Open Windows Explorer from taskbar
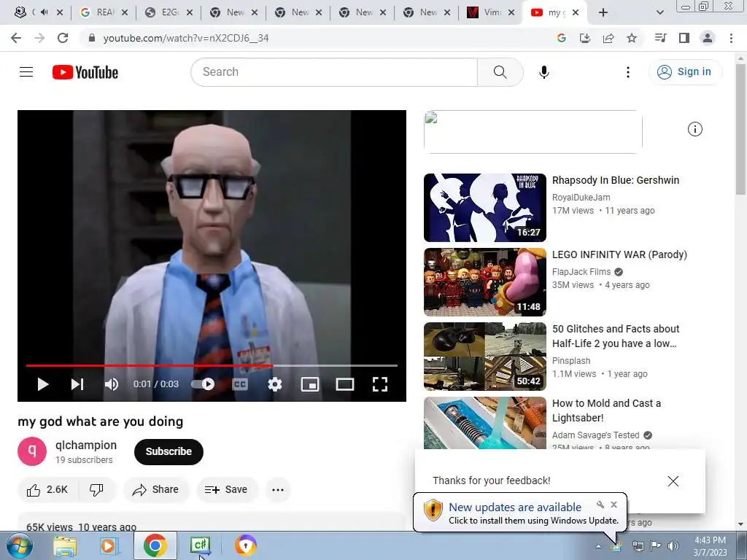 (65, 545)
